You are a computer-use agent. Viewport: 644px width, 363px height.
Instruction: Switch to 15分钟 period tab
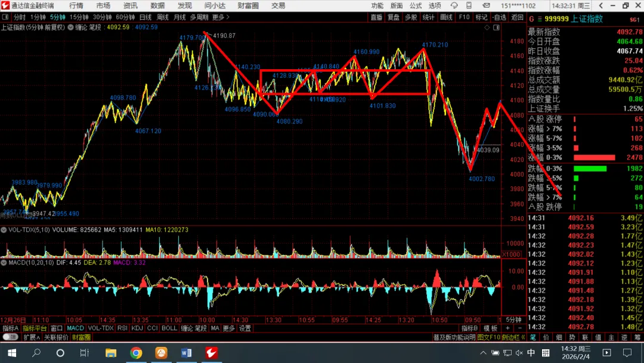79,17
